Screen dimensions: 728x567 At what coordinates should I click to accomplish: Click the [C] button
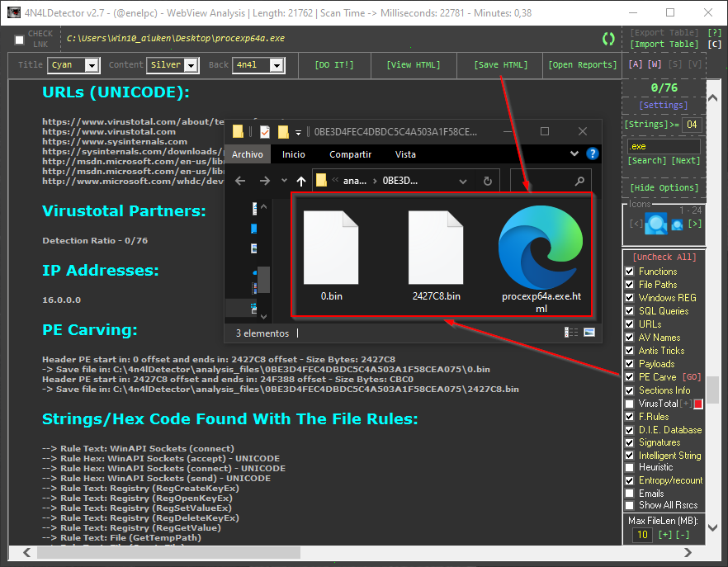[714, 44]
